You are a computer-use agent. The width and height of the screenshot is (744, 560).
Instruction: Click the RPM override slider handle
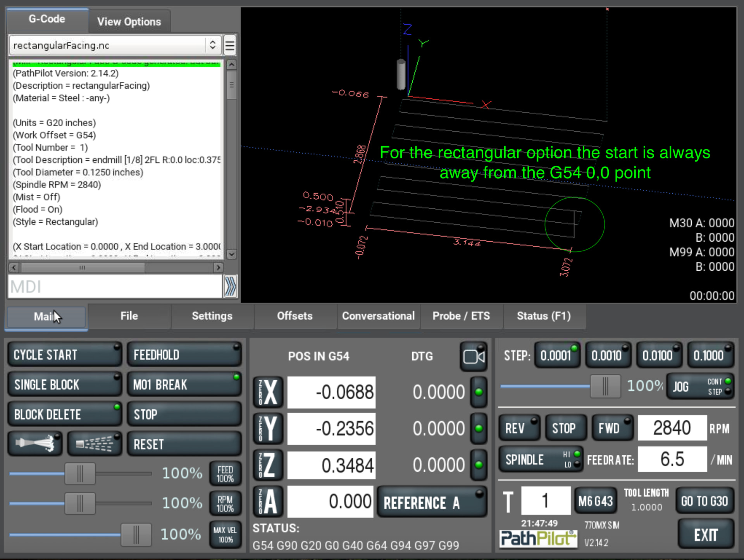click(x=80, y=503)
